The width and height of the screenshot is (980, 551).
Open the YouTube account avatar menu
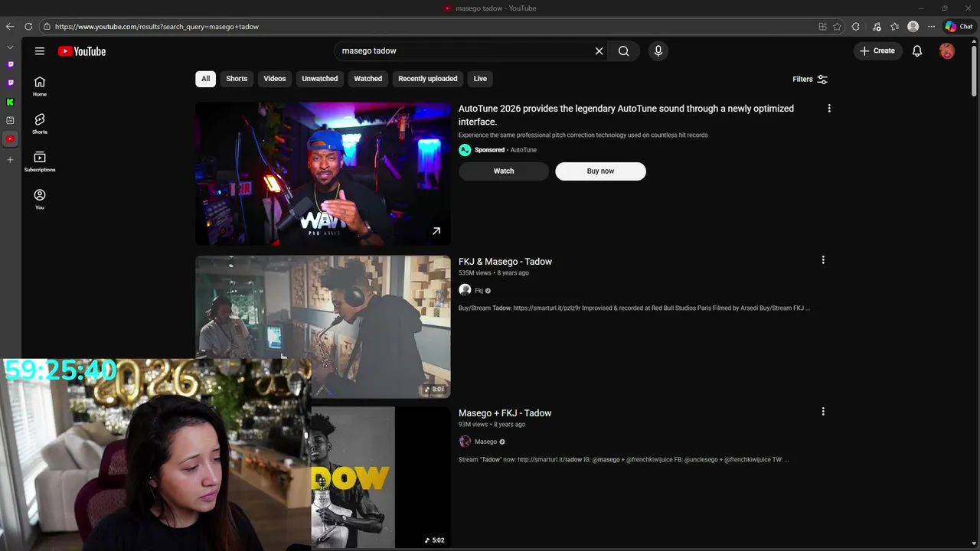pyautogui.click(x=947, y=51)
